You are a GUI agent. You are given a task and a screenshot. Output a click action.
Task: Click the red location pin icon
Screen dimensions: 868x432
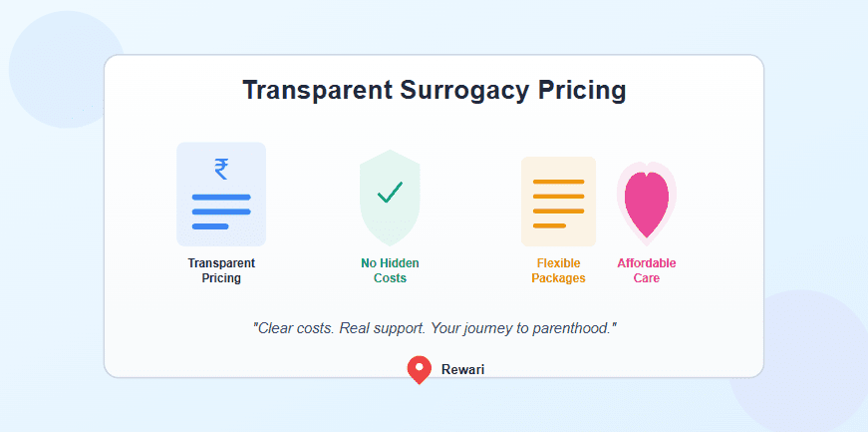click(420, 370)
